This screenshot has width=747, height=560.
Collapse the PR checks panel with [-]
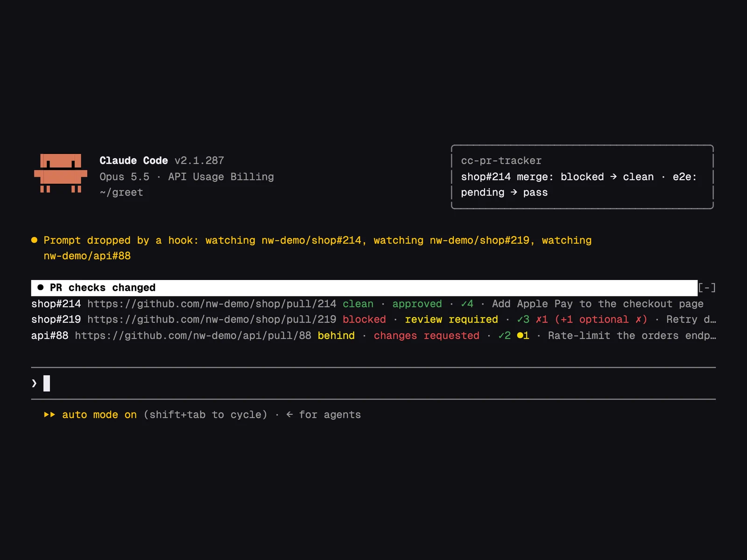[707, 287]
